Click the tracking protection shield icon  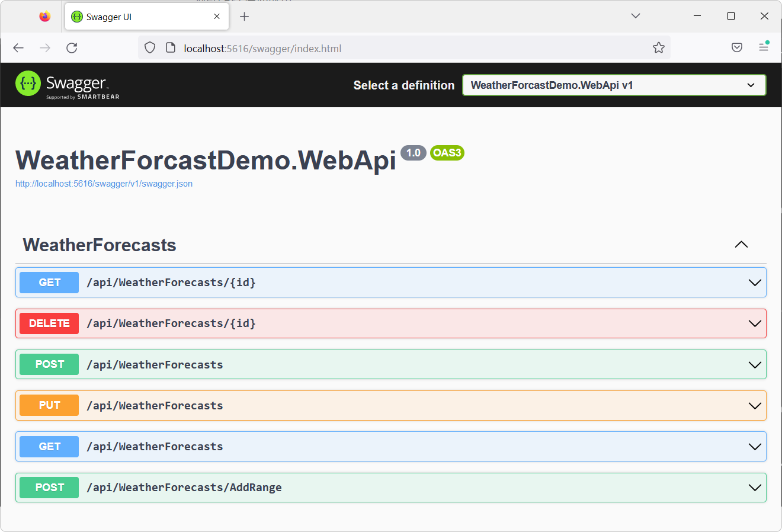point(150,48)
